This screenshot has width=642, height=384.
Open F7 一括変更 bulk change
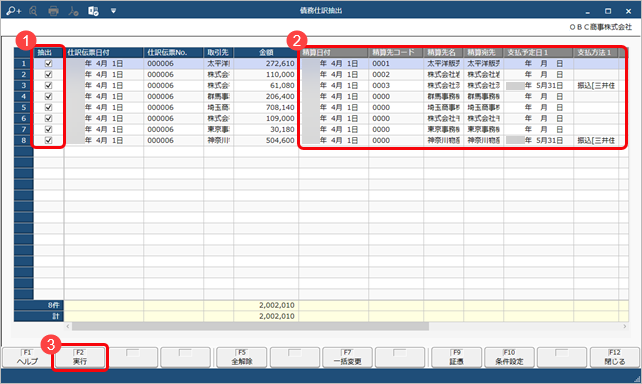point(347,357)
